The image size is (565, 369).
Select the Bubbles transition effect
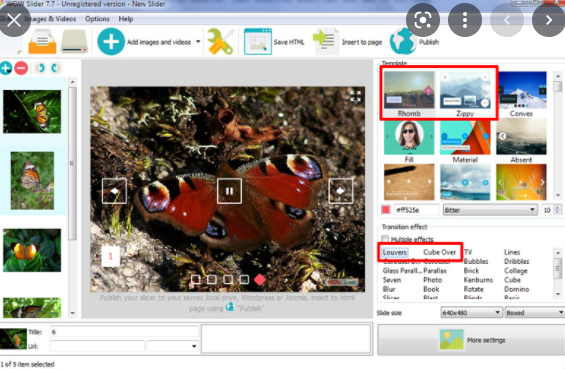476,261
